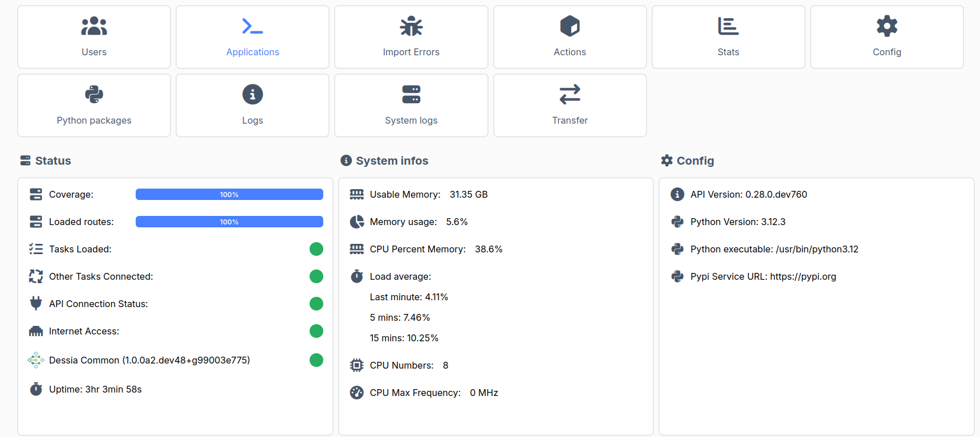
Task: Open the Users tile icon
Action: [x=94, y=26]
